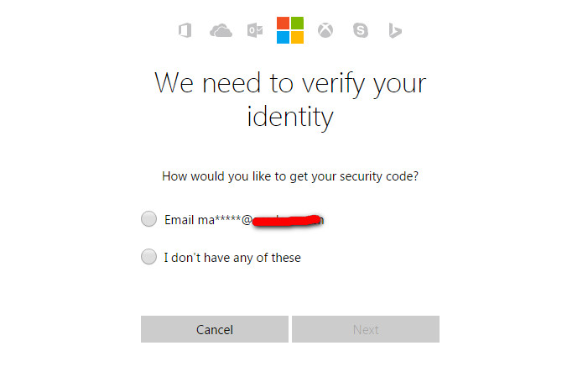Viewport: 588px width, 377px height.
Task: Open the Bing icon
Action: coord(395,31)
